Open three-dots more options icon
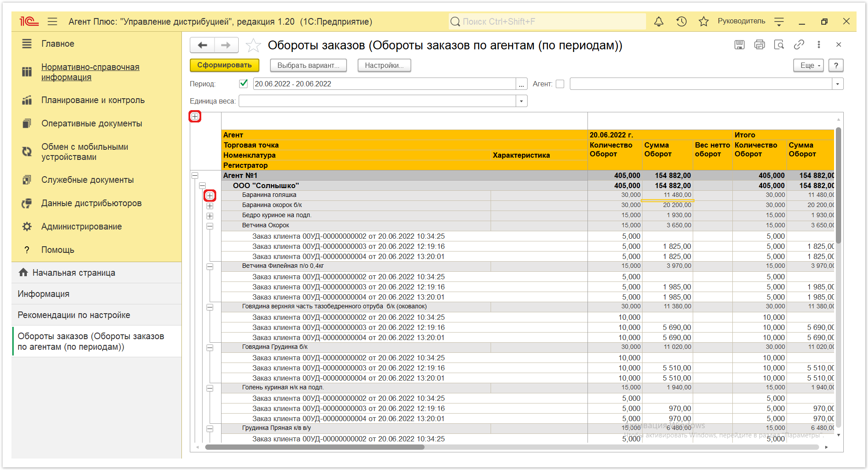The width and height of the screenshot is (868, 470). point(819,44)
